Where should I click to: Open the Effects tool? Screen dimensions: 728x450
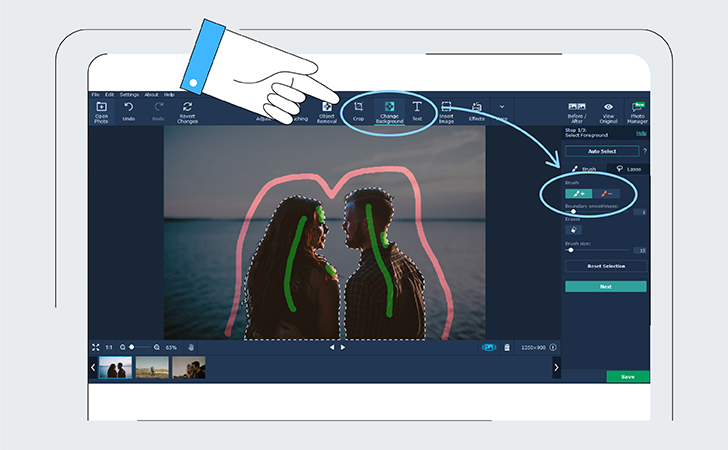(476, 111)
